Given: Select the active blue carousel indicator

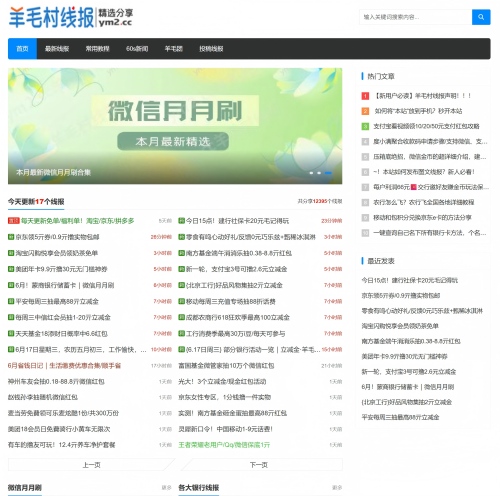Looking at the screenshot, I should [x=328, y=173].
